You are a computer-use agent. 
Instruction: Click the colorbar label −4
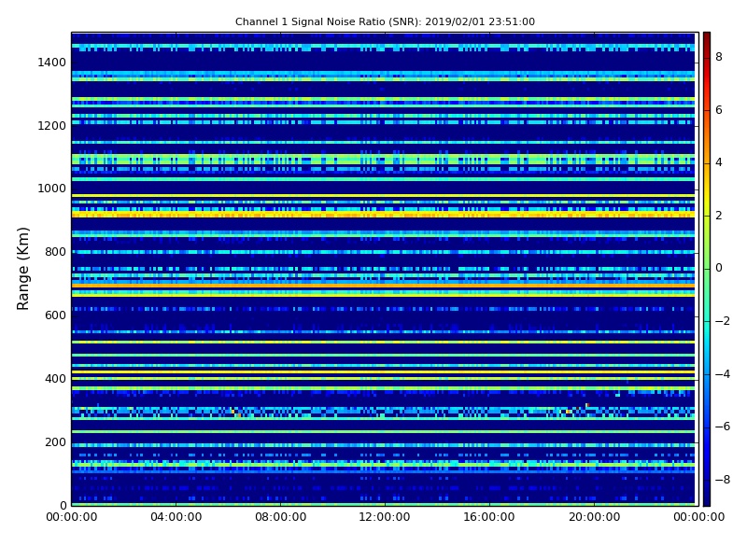pos(723,374)
